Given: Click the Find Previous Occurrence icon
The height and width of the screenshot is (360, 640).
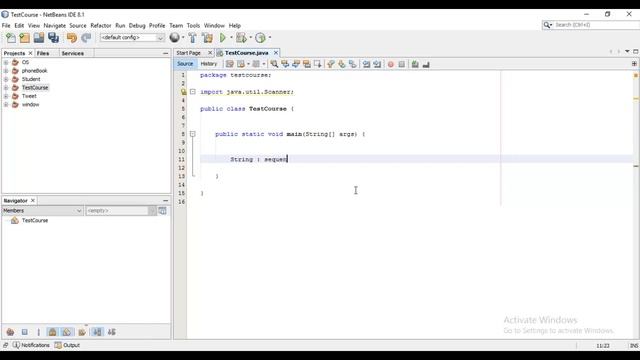Looking at the screenshot, I should click(285, 64).
